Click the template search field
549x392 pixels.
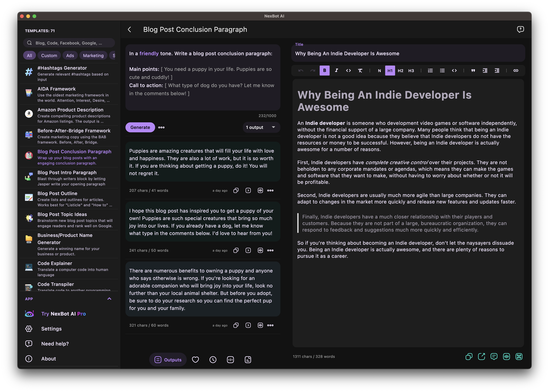coord(69,43)
